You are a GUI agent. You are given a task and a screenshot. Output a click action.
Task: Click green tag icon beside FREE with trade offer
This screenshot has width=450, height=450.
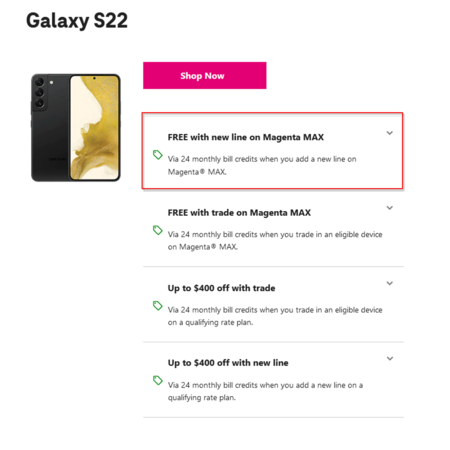[x=157, y=230]
